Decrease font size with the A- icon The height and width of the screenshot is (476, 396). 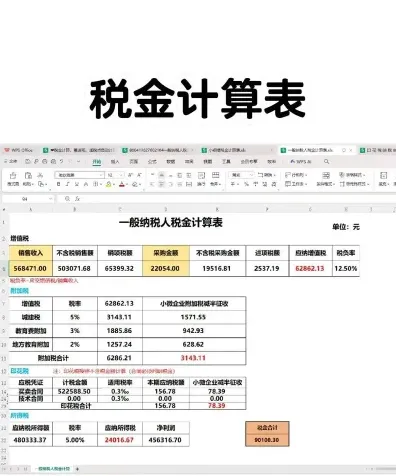coord(139,175)
